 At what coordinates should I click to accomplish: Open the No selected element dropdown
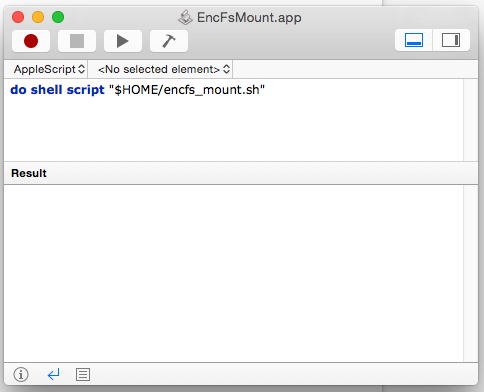(x=164, y=69)
